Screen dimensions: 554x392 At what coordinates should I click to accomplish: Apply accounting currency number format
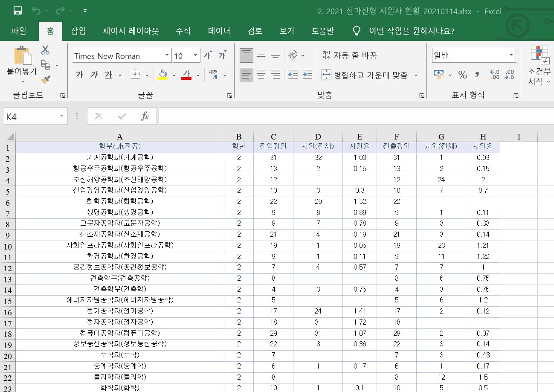point(438,75)
